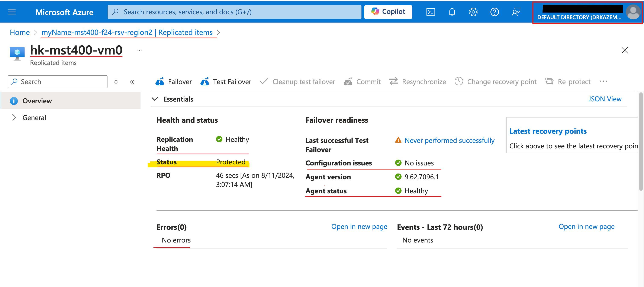Click the sidebar menu Search field

click(x=58, y=82)
